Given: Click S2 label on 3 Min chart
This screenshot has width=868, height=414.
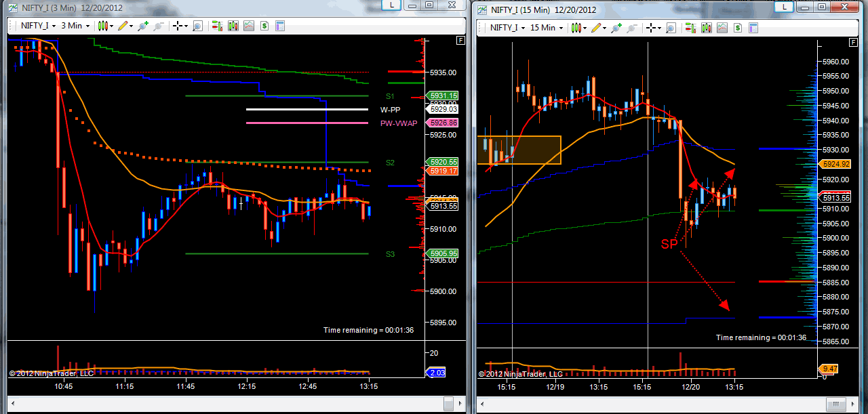Looking at the screenshot, I should click(390, 163).
